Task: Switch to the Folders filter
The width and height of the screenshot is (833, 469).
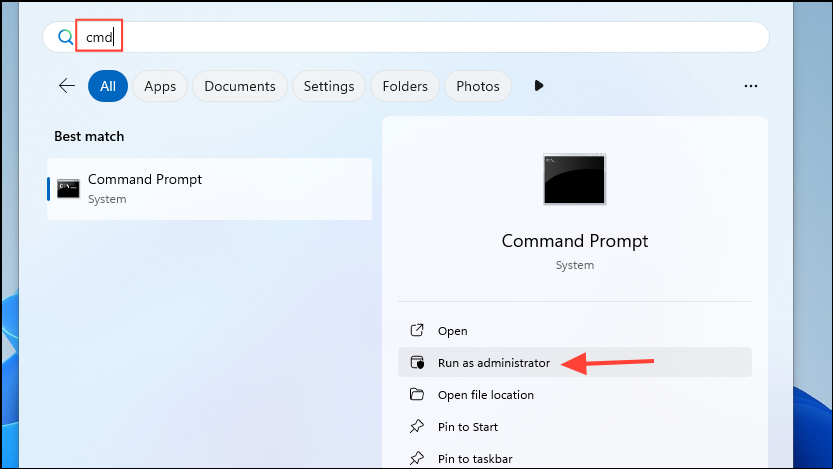Action: pos(405,86)
